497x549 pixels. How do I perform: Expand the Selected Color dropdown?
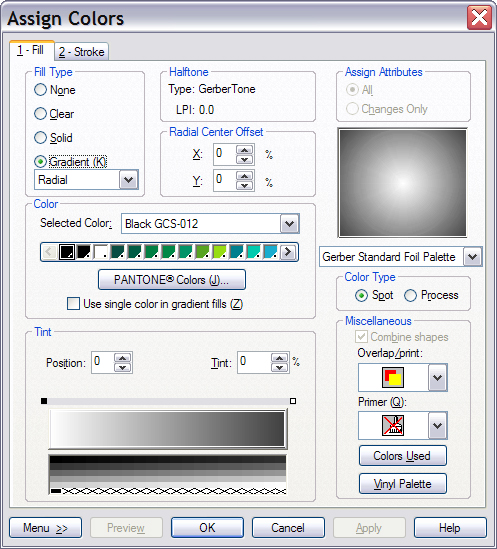pos(289,224)
